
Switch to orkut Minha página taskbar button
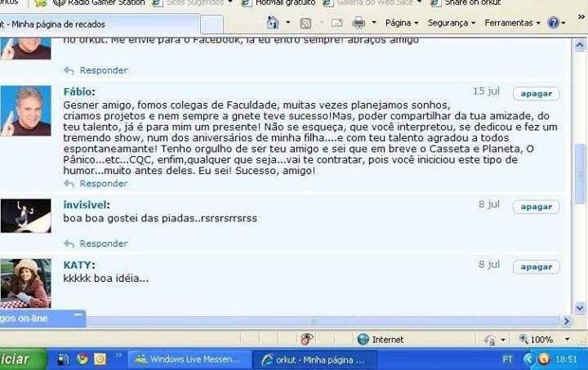(x=315, y=360)
